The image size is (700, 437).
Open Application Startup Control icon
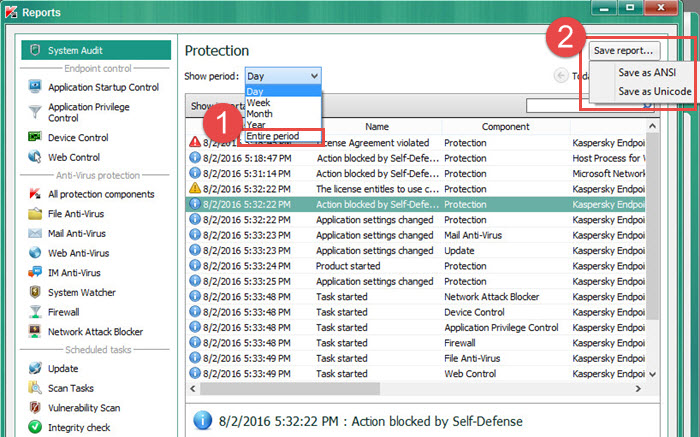pyautogui.click(x=35, y=86)
